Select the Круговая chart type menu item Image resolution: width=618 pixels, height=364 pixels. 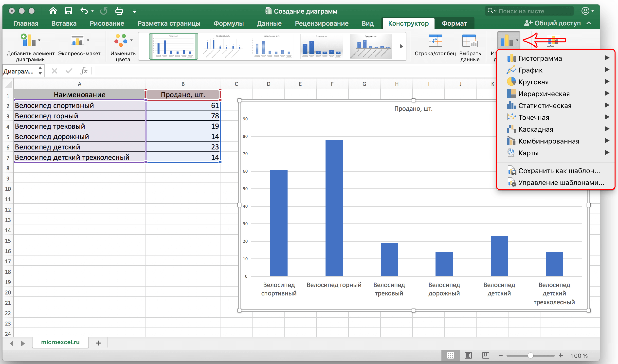point(533,82)
